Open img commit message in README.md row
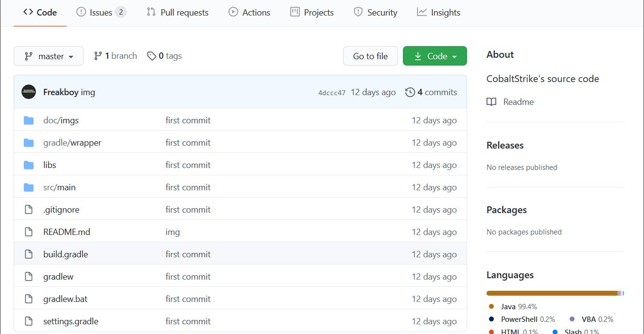 pyautogui.click(x=173, y=232)
